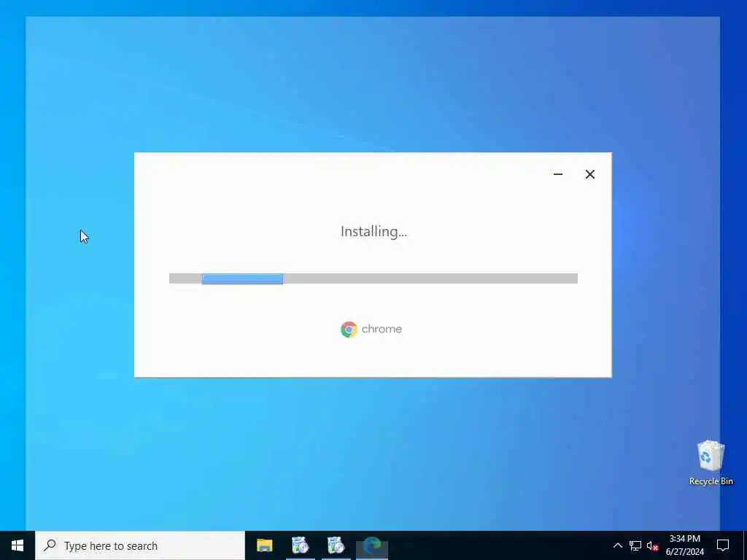This screenshot has width=747, height=560.
Task: Open the clock and date flyout
Action: tap(685, 545)
